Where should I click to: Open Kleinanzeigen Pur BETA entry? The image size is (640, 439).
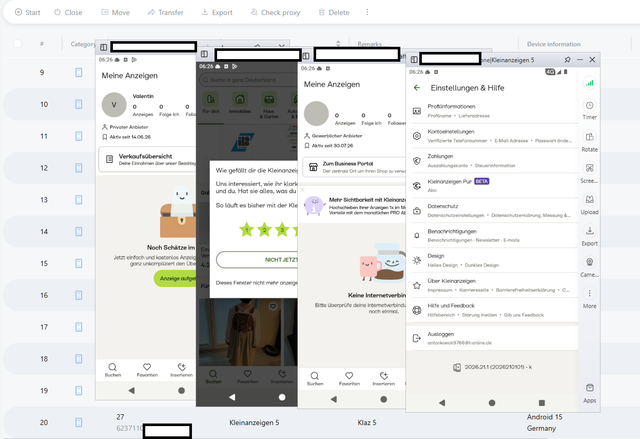[x=492, y=186]
